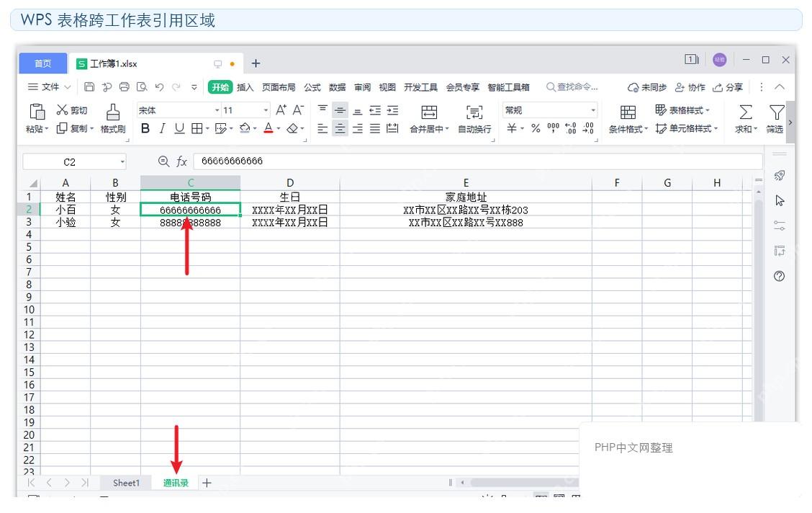Decrease font size with the A- icon

click(298, 110)
